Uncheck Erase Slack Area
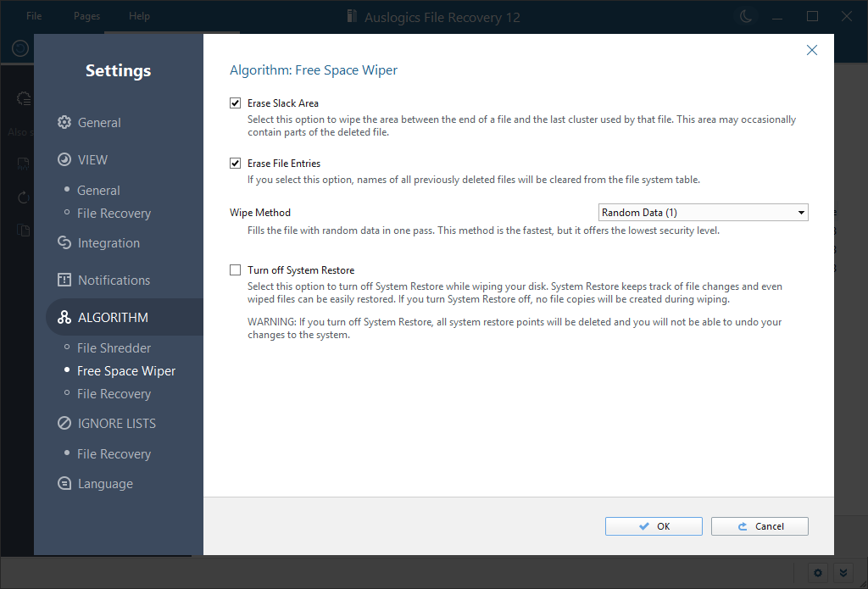The width and height of the screenshot is (868, 589). (235, 103)
